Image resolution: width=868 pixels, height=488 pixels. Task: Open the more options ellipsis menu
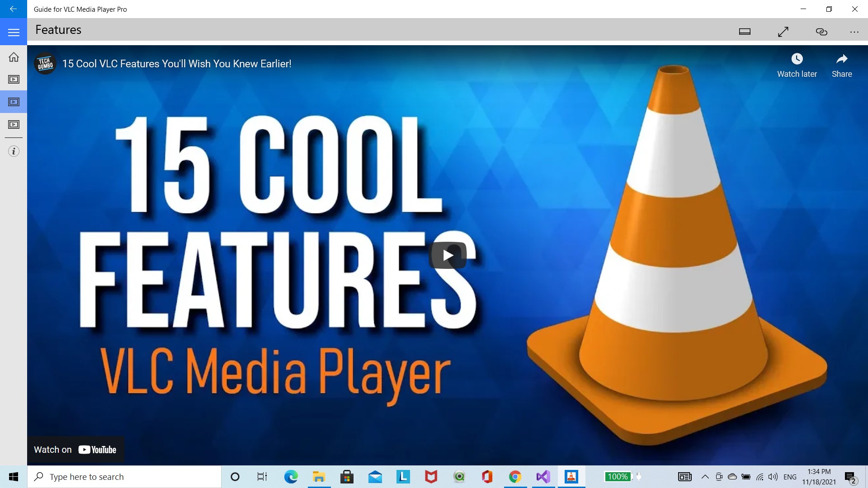854,32
